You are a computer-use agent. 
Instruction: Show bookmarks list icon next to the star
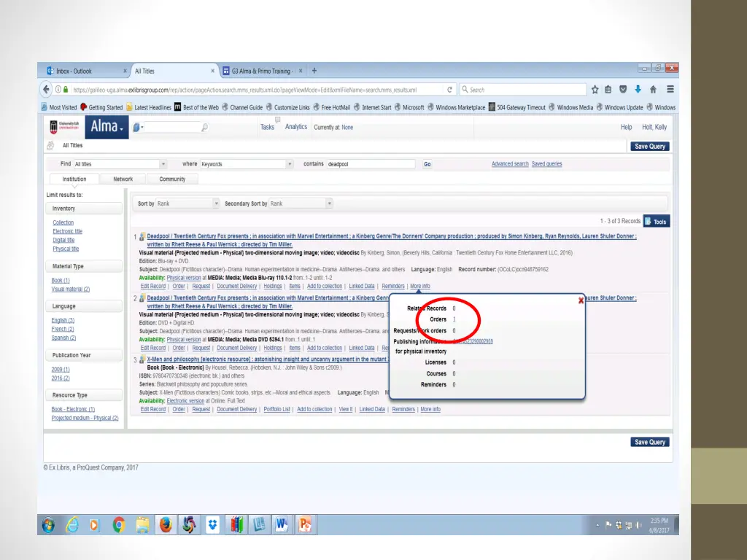[x=608, y=90]
